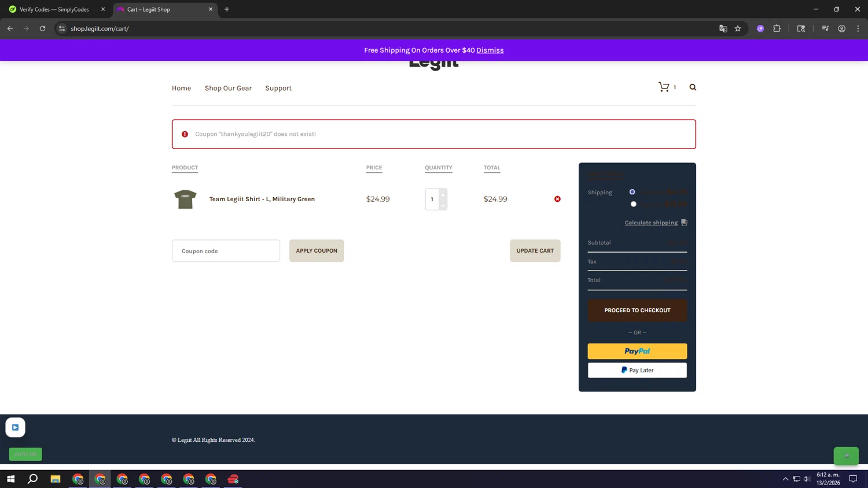Viewport: 868px width, 488px height.
Task: Click the Translate page icon in address bar
Action: pyautogui.click(x=723, y=28)
